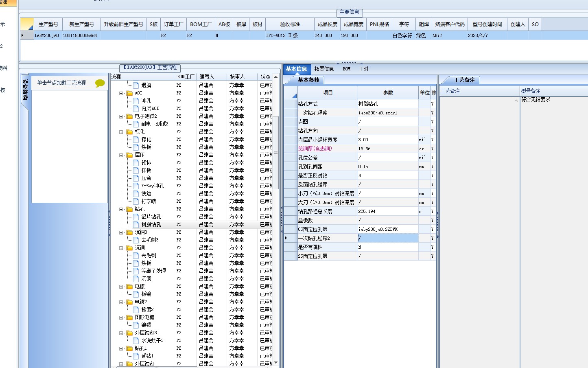Collapse the 沉铜 folder node above 去毛刺
The height and width of the screenshot is (368, 588).
121,248
